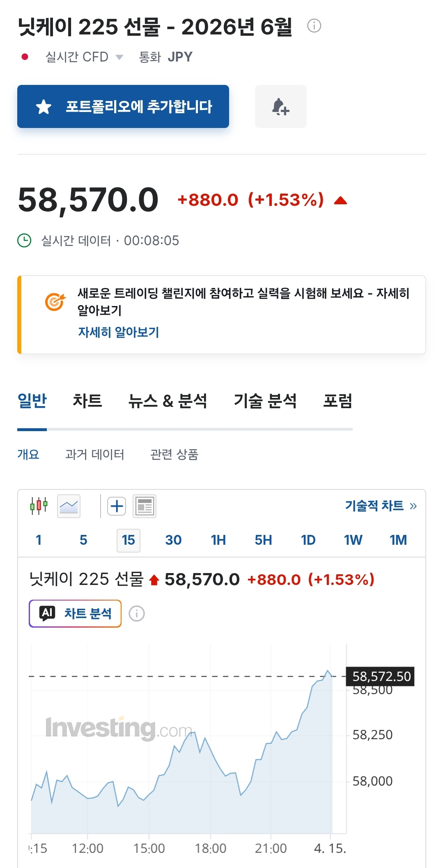Click the 포트폴리오에 추가합니다 button
This screenshot has height=868, width=443.
tap(123, 107)
